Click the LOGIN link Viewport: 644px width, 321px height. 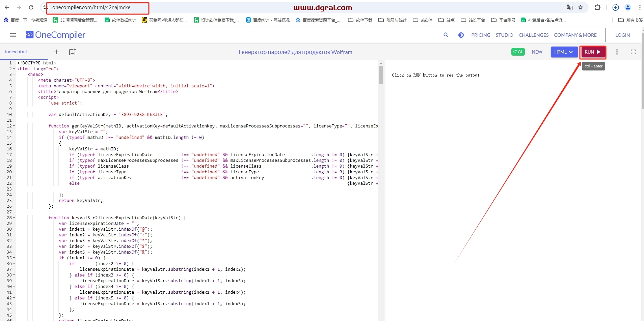click(x=622, y=35)
